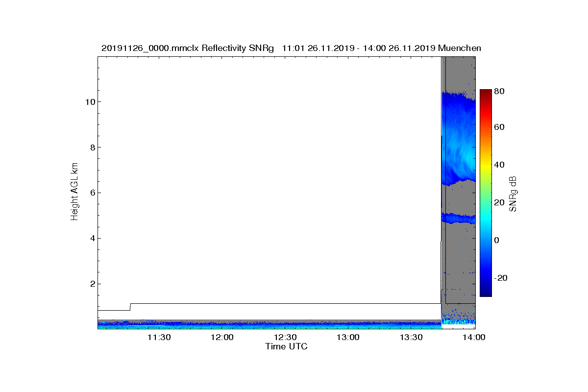Screen dimensions: 588x392
Task: Click the colorbar value 0
Action: click(x=497, y=240)
